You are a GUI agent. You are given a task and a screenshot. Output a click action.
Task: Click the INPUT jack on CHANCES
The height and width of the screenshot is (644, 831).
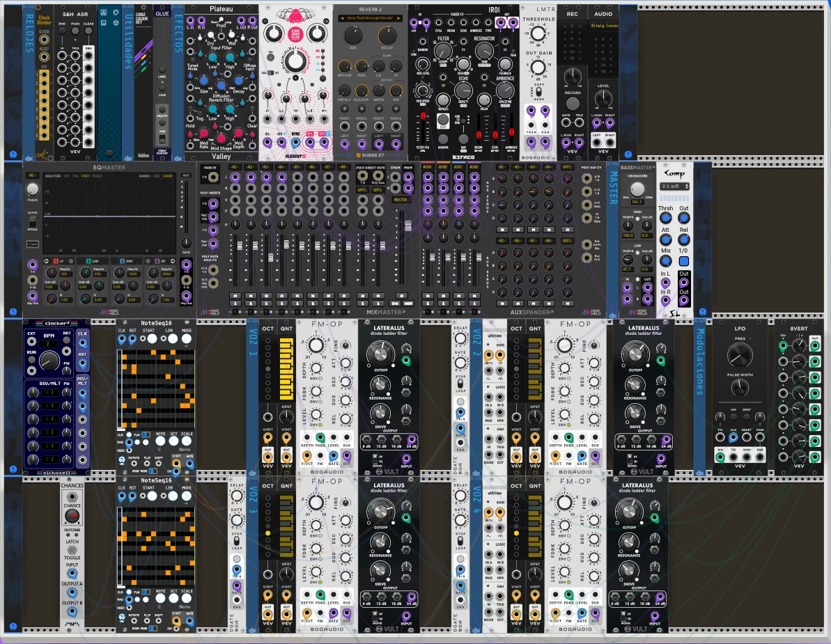tap(72, 574)
